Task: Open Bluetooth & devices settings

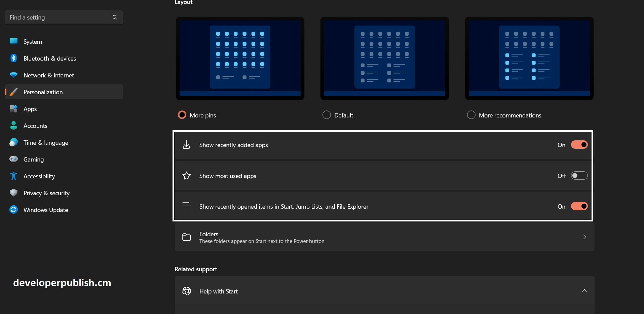Action: pyautogui.click(x=13, y=58)
